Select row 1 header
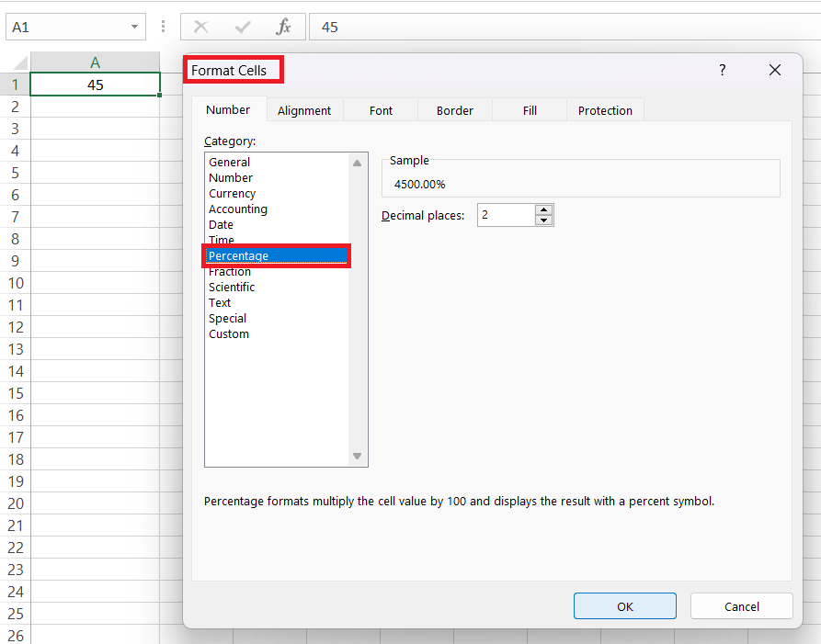Viewport: 821px width, 644px height. point(15,85)
